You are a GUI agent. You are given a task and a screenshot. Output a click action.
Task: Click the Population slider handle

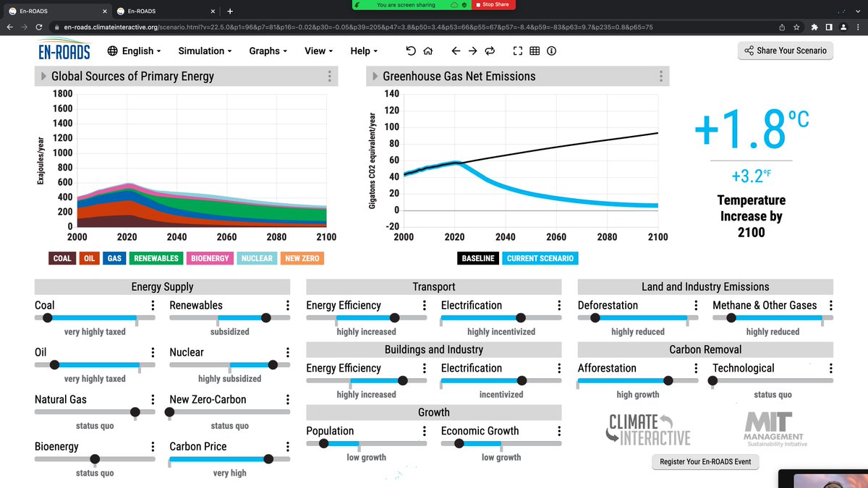(x=323, y=443)
